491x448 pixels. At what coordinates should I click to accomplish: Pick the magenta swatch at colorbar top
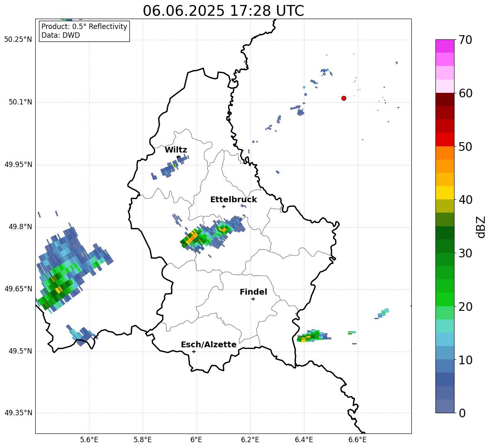(445, 46)
